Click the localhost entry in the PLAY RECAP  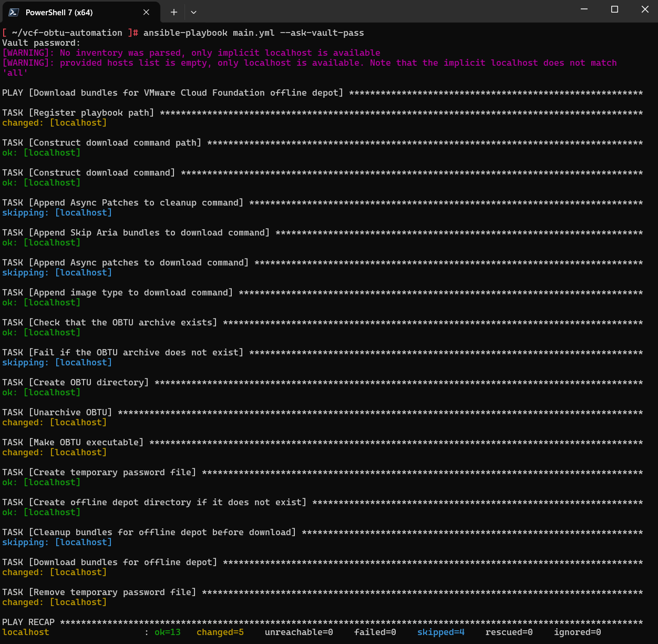tap(25, 632)
